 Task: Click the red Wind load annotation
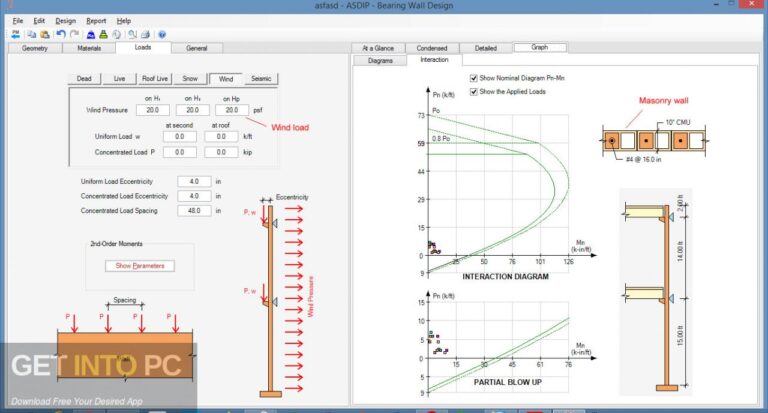(x=290, y=127)
